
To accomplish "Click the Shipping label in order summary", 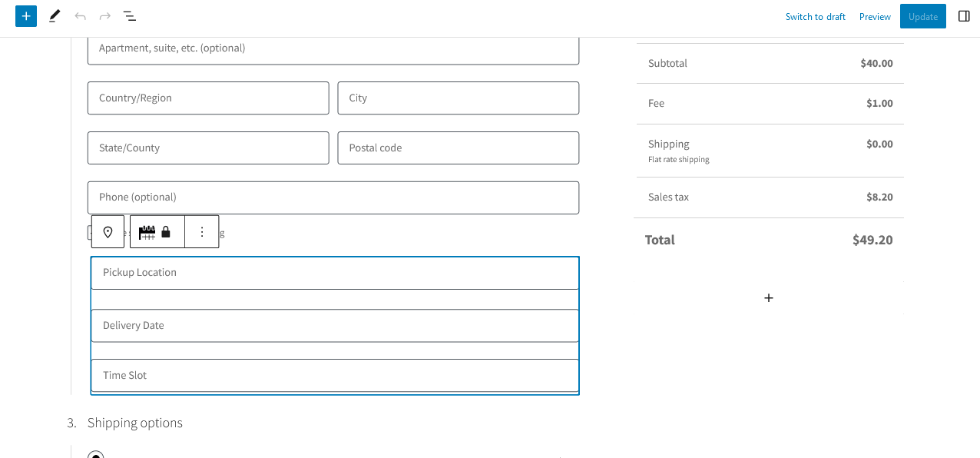I will (669, 144).
